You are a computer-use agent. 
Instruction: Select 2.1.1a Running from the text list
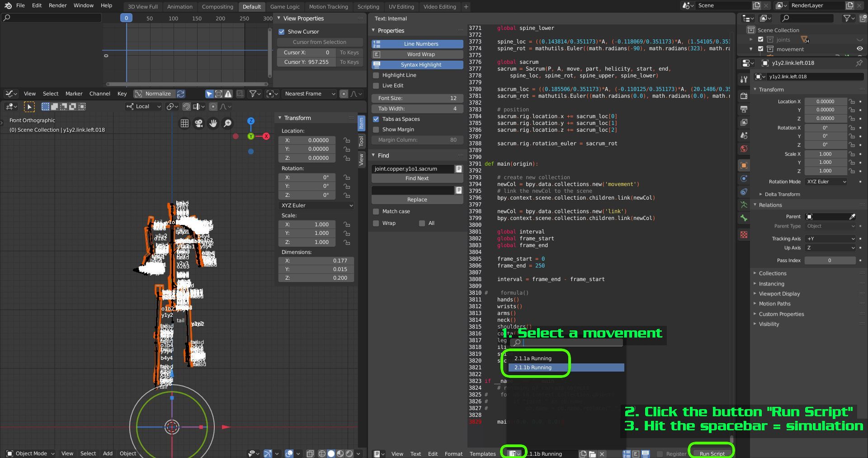point(533,358)
